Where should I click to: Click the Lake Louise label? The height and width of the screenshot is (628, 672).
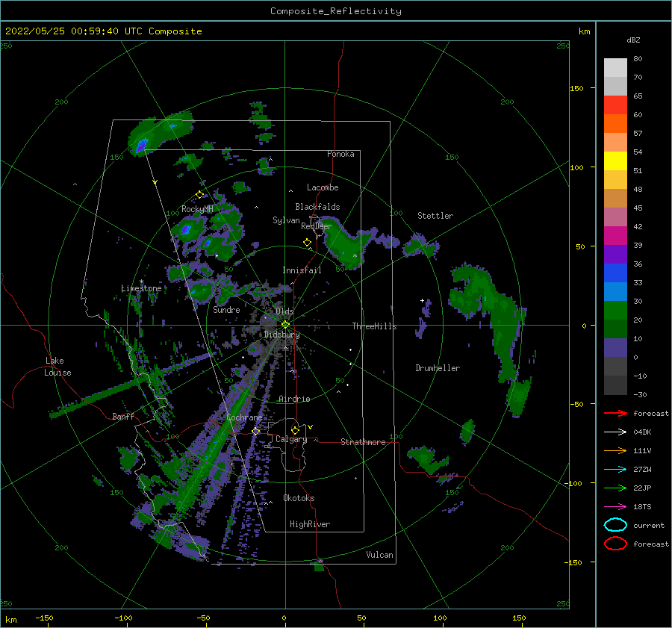pyautogui.click(x=57, y=367)
